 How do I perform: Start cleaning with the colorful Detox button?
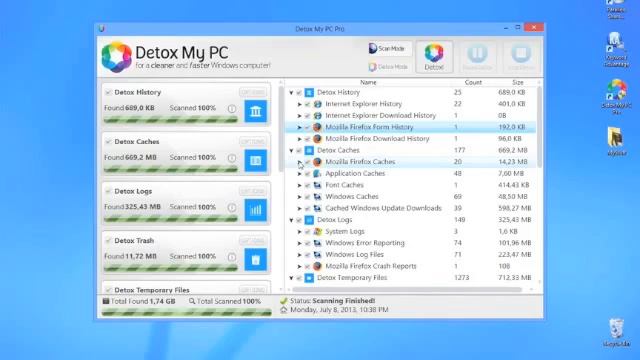[x=434, y=57]
